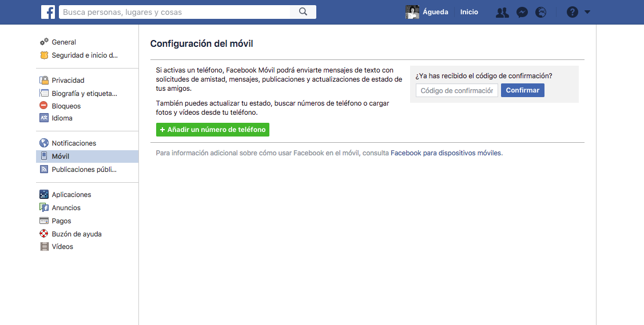Screen dimensions: 644x325
Task: Open the question mark help icon
Action: click(x=573, y=12)
